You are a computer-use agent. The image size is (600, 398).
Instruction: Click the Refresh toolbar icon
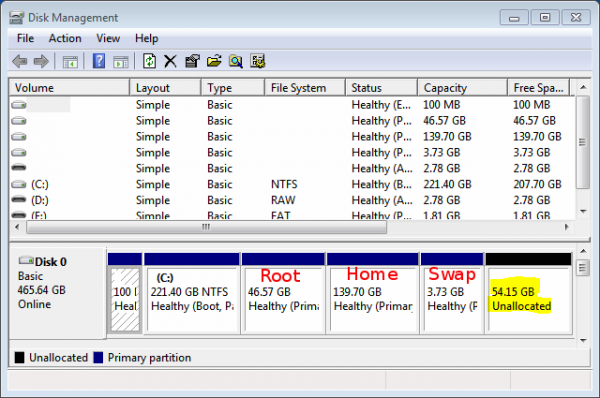click(x=149, y=61)
